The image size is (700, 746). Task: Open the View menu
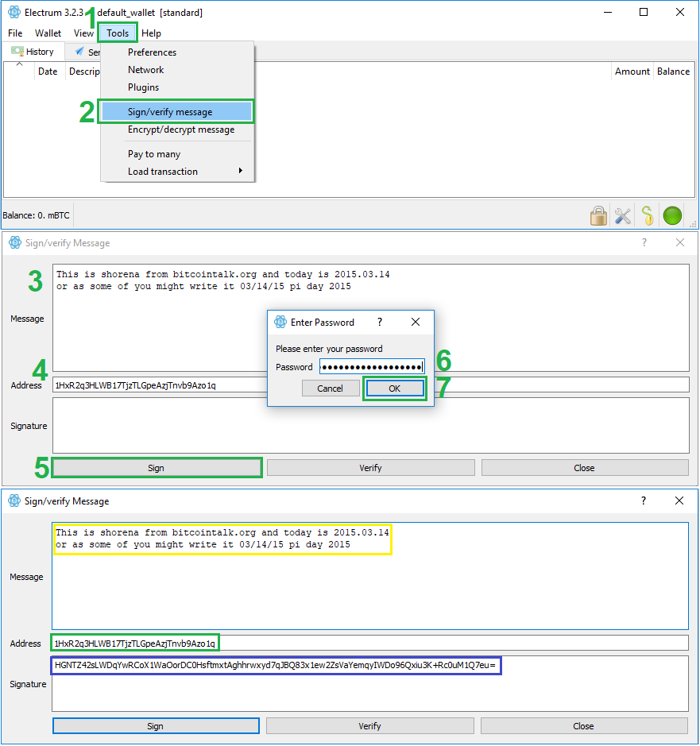point(83,33)
